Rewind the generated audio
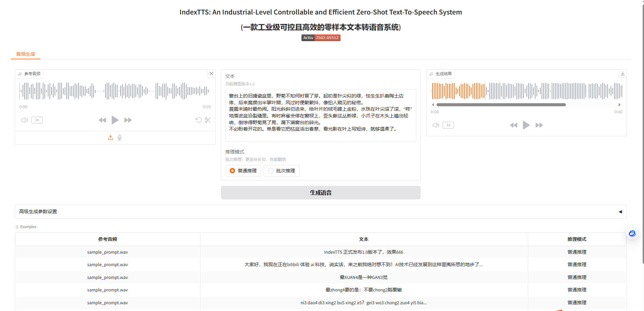 (514, 125)
